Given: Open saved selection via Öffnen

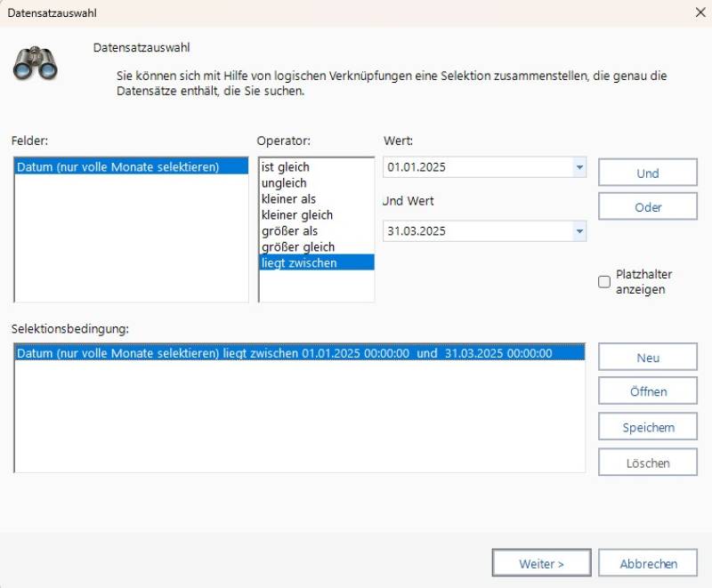Looking at the screenshot, I should click(647, 392).
